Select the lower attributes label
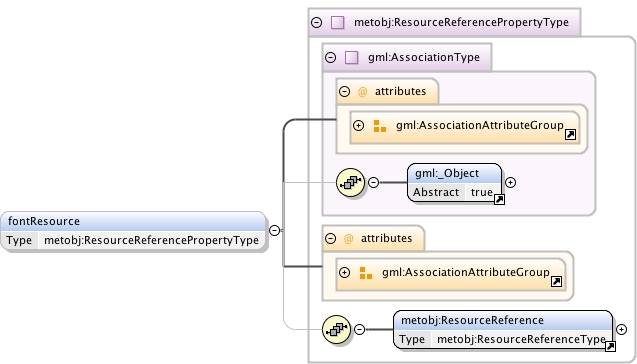 coord(386,238)
